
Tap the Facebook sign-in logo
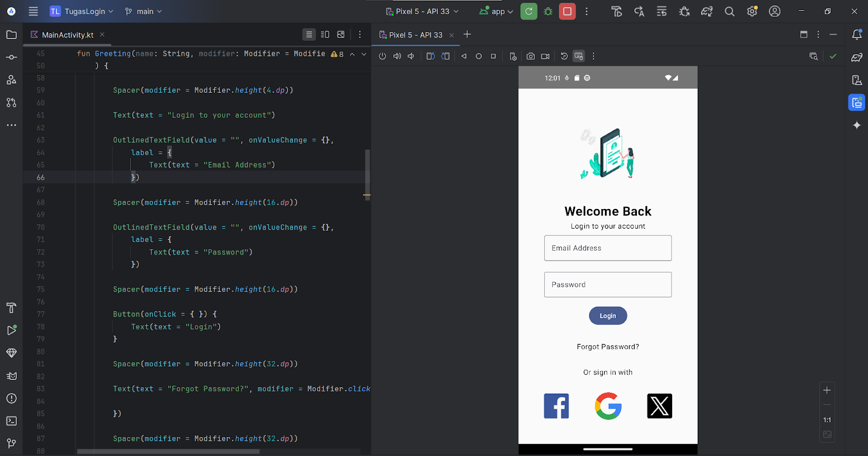[556, 406]
